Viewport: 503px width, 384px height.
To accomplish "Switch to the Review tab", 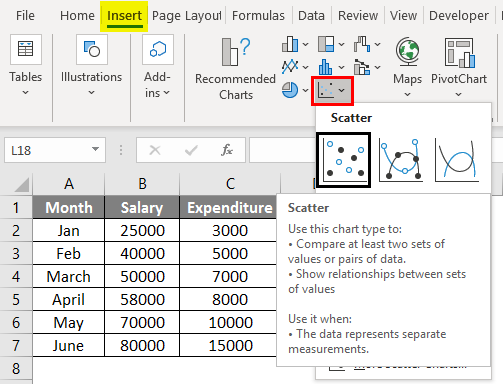I will pos(358,16).
